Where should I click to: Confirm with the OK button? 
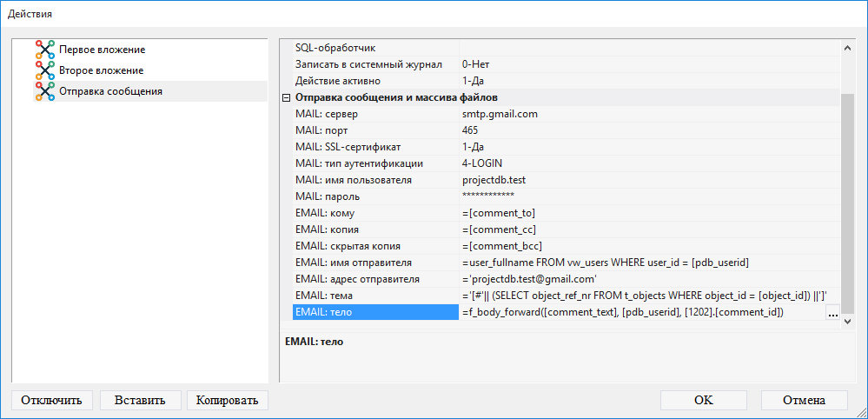point(703,400)
